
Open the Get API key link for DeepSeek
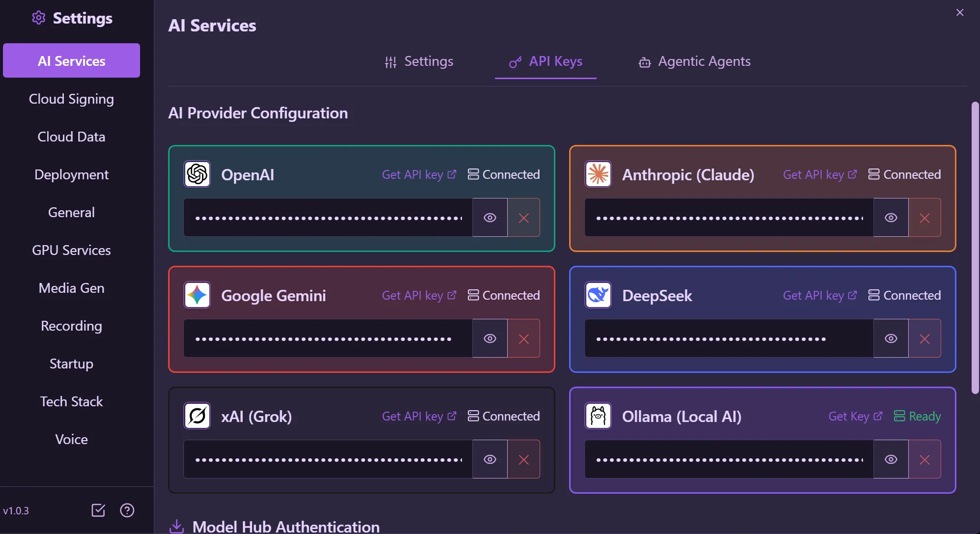pos(820,295)
